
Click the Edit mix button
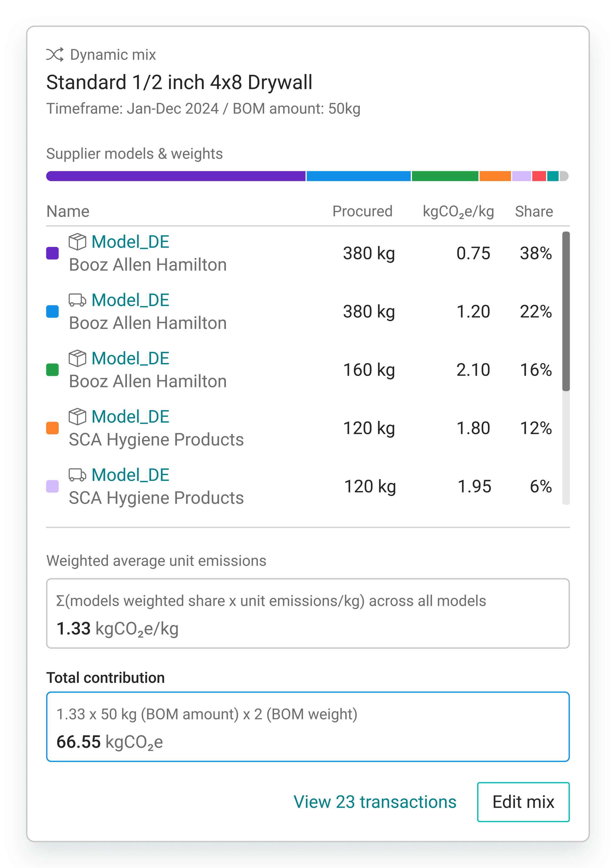click(523, 802)
